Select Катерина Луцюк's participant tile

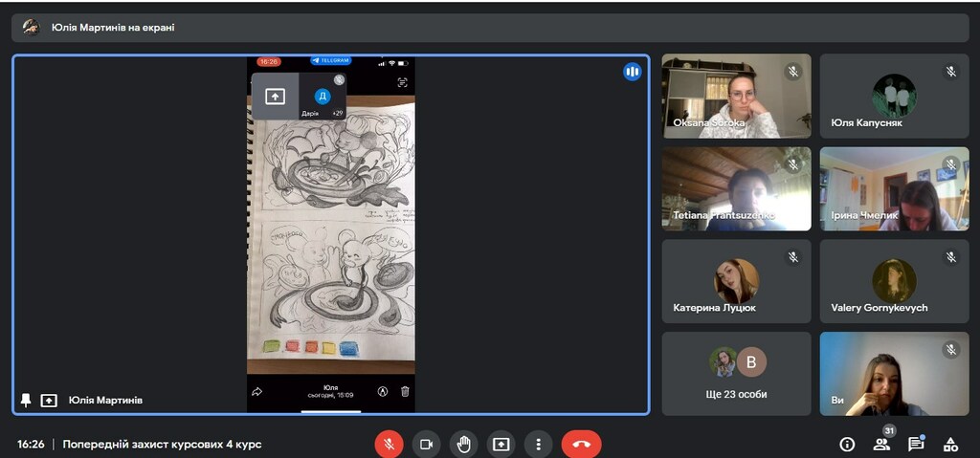(x=736, y=281)
